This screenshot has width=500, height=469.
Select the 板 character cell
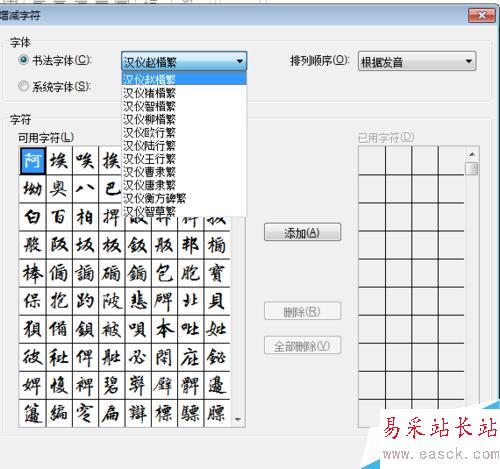[x=112, y=245]
